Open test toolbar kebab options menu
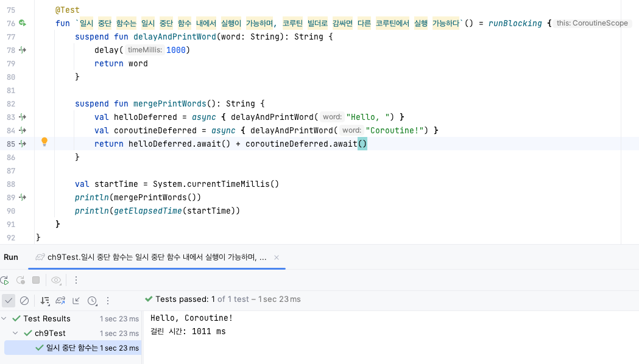This screenshot has width=639, height=364. click(108, 301)
